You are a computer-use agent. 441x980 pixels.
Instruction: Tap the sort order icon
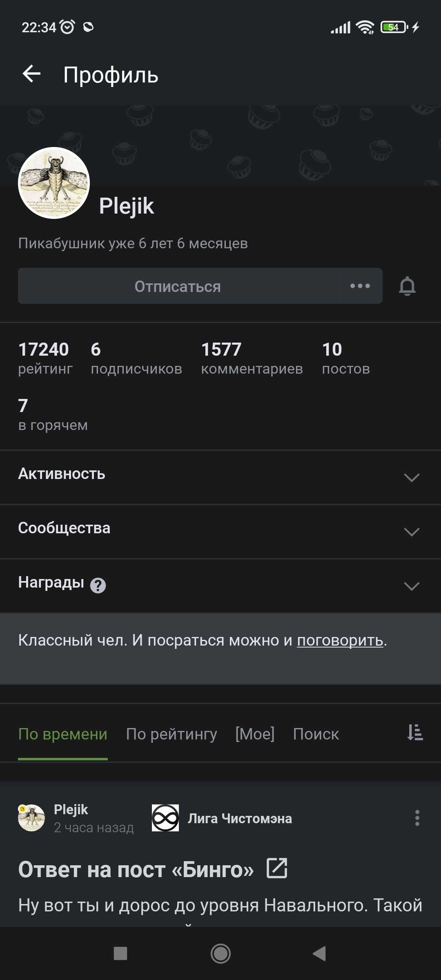pos(415,733)
